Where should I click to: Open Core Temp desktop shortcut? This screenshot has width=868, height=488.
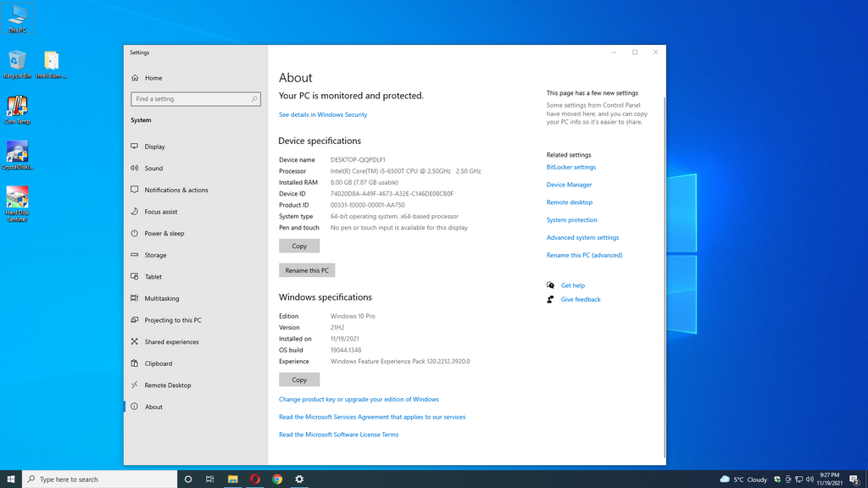[x=17, y=108]
